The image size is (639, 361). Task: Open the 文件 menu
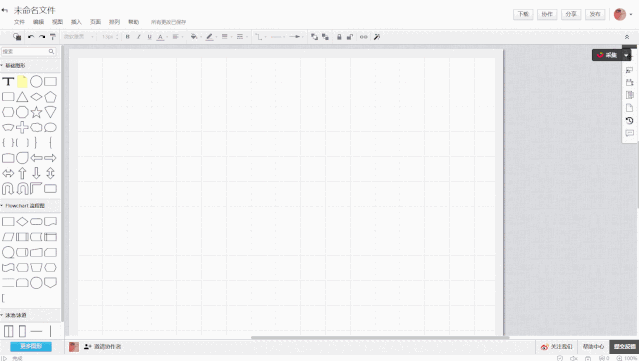click(x=19, y=22)
